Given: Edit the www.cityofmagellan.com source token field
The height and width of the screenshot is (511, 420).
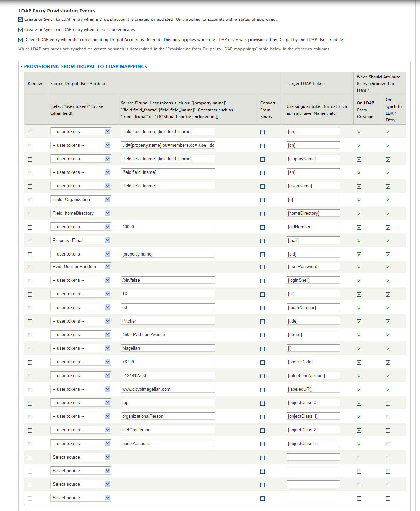Looking at the screenshot, I should click(168, 389).
